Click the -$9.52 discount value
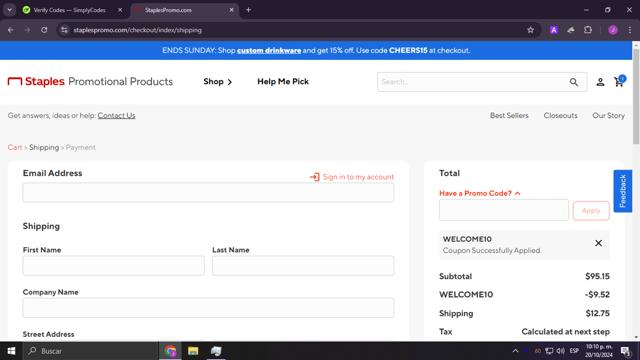 [x=597, y=295]
